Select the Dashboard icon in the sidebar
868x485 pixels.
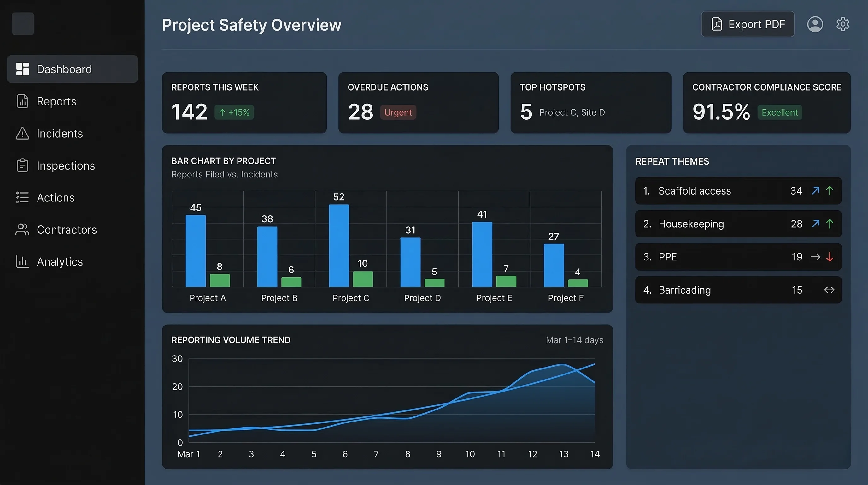(22, 69)
